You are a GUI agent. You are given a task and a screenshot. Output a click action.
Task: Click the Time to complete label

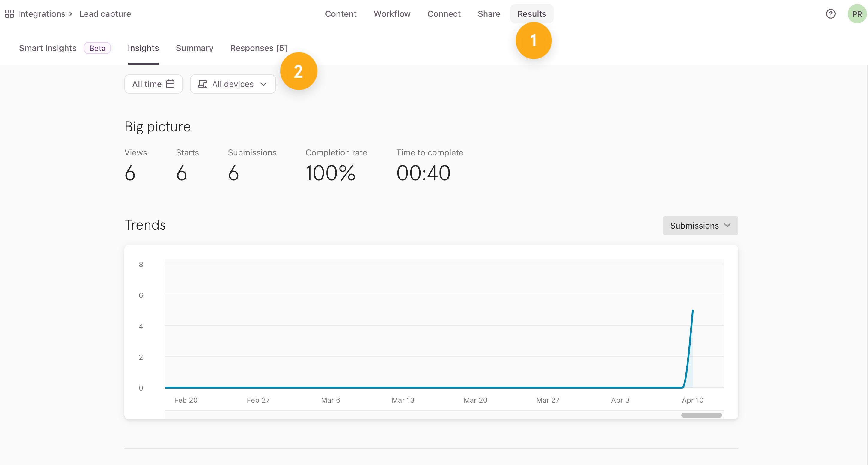click(x=430, y=152)
